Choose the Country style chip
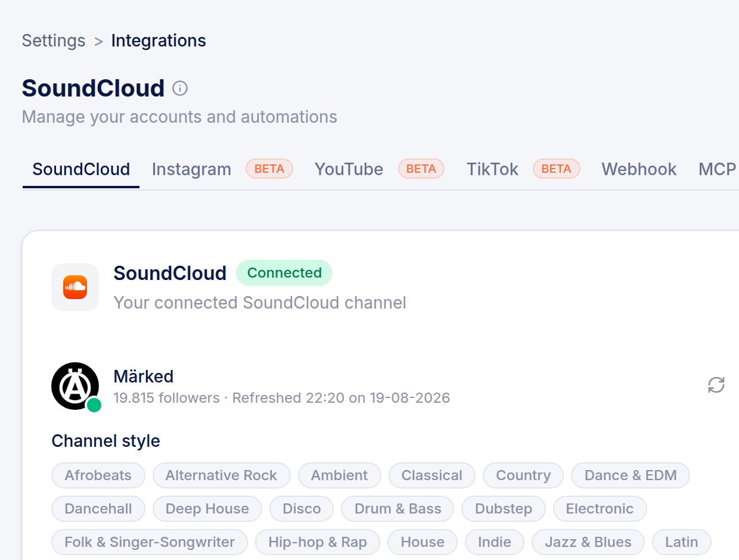 pyautogui.click(x=523, y=475)
